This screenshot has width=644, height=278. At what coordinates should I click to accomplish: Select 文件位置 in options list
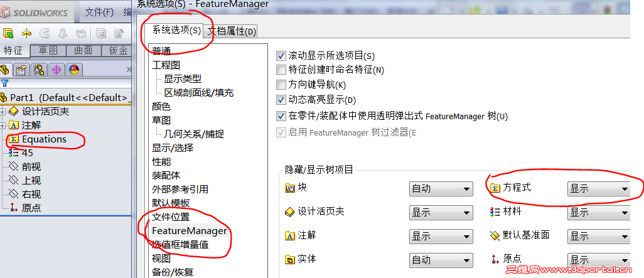(x=171, y=217)
